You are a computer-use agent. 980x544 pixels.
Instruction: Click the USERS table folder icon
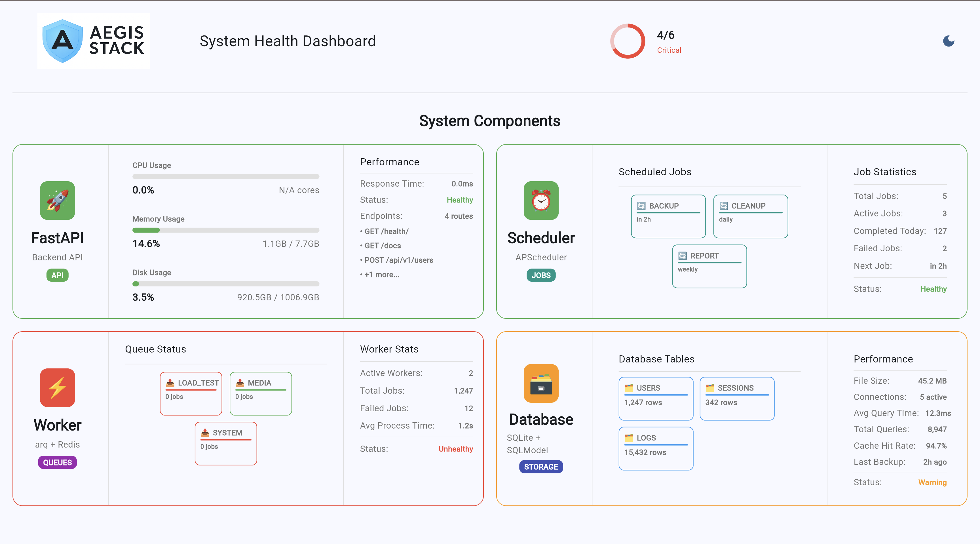[629, 388]
